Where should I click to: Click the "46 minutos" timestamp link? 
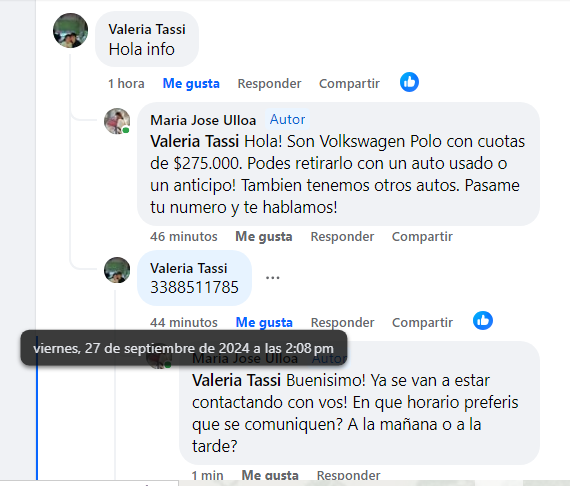[x=184, y=237]
